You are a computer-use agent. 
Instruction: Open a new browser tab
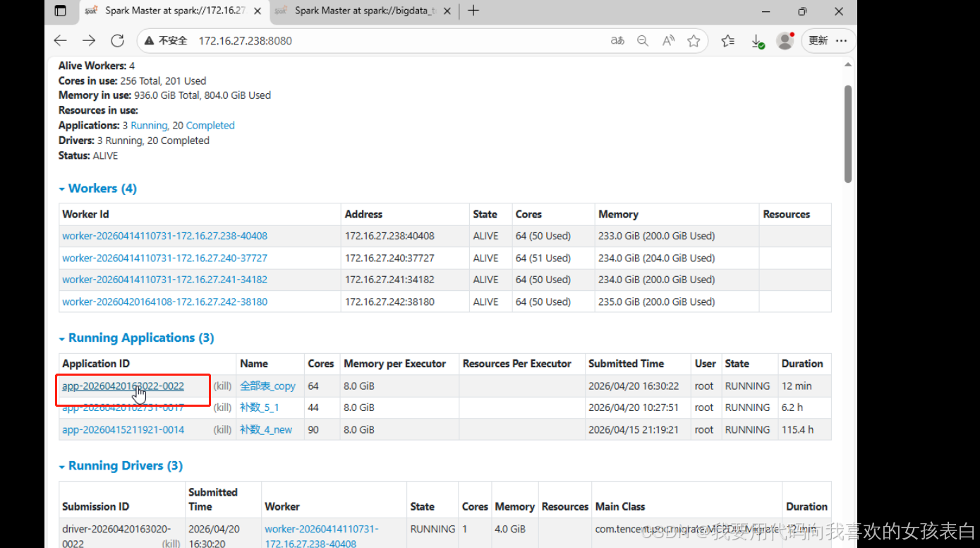(473, 11)
